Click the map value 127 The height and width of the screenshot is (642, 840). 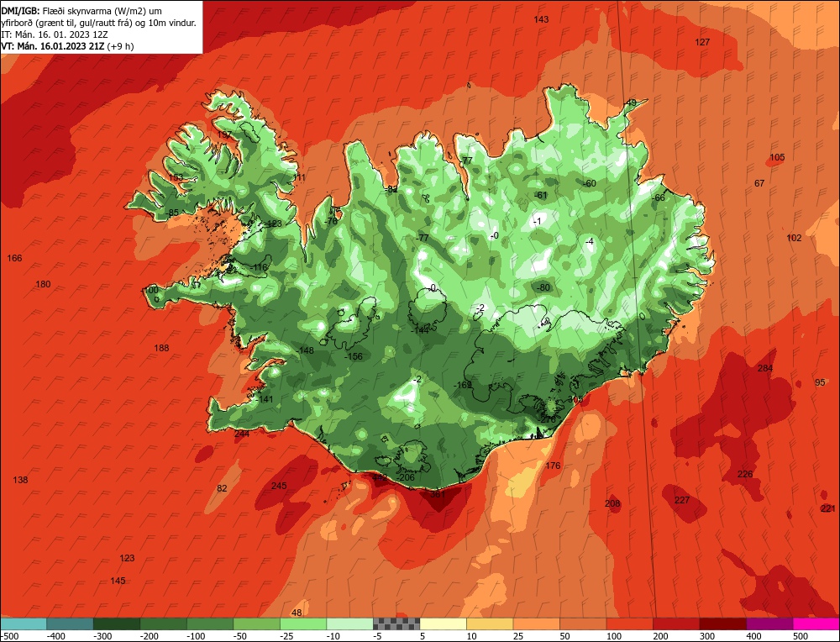click(x=702, y=42)
